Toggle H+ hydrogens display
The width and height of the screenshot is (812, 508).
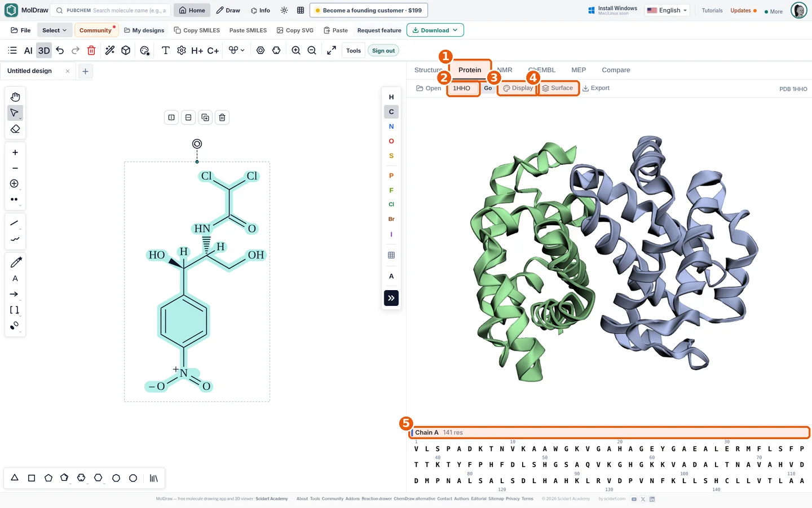197,51
